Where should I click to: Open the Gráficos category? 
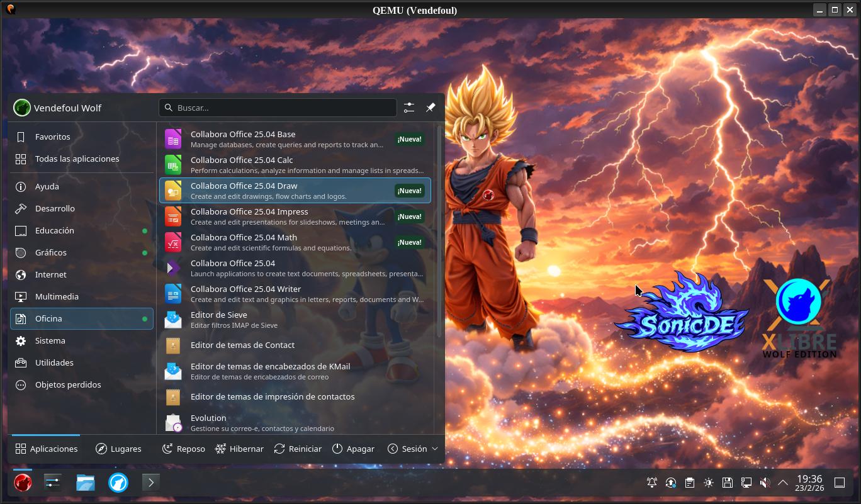(x=82, y=252)
